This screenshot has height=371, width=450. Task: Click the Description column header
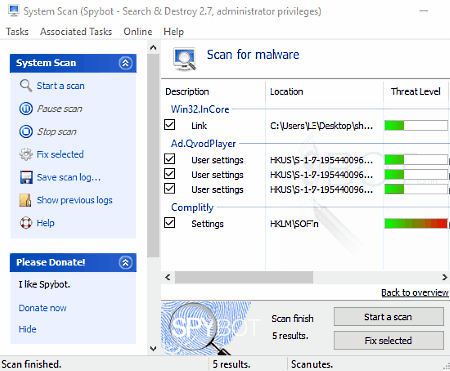click(x=187, y=92)
